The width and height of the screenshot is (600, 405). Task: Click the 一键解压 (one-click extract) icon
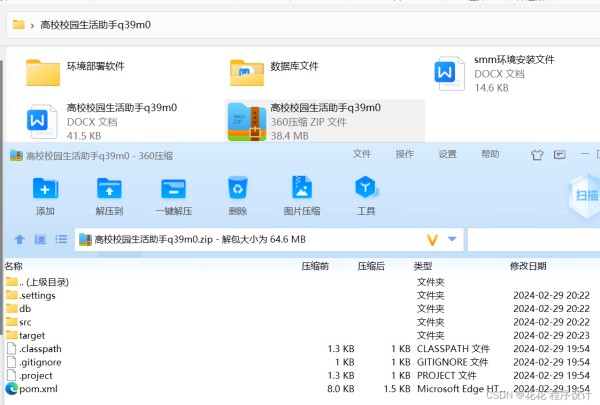(173, 188)
